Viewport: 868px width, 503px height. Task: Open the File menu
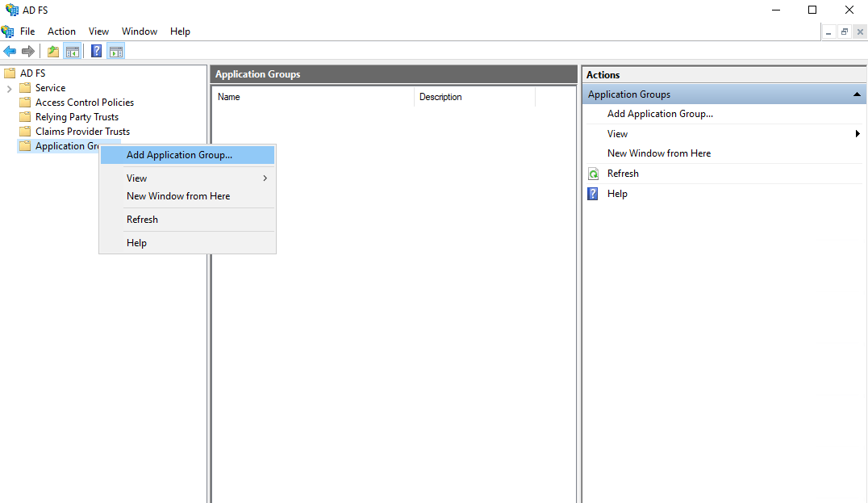(27, 31)
